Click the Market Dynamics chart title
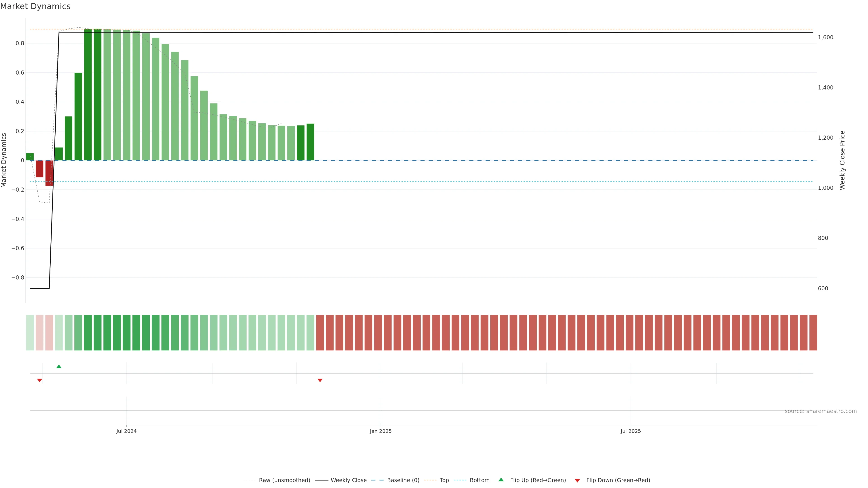 (35, 6)
